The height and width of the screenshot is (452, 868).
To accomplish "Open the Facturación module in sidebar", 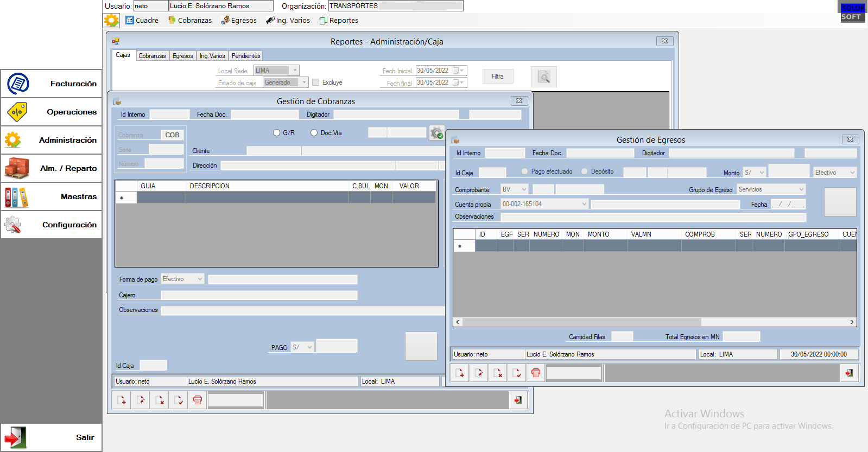I will point(52,84).
